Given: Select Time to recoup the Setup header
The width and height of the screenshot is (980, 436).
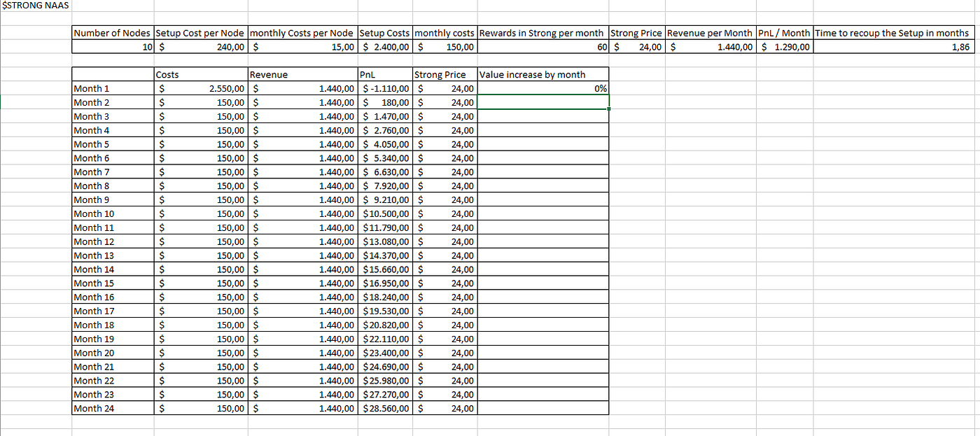Looking at the screenshot, I should [892, 33].
